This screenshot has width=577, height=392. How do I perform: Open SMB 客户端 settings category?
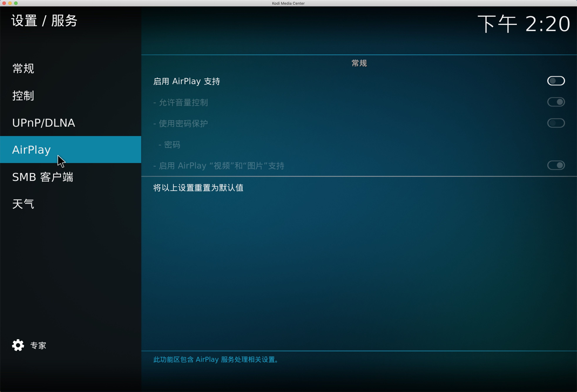(x=43, y=177)
